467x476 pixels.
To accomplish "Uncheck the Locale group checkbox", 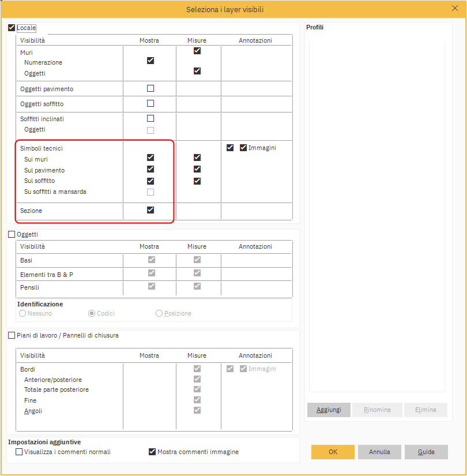I will point(12,28).
